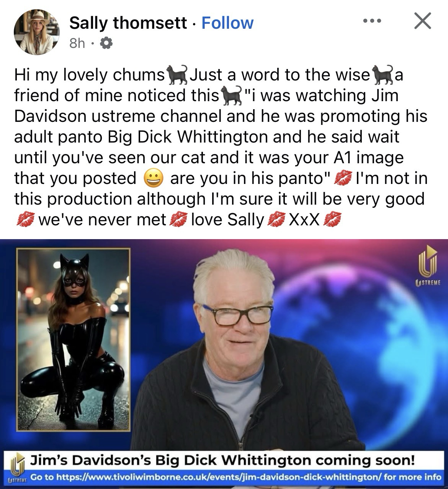Image resolution: width=448 pixels, height=489 pixels.
Task: Click the final kiss emoji after XxX
Action: point(332,220)
